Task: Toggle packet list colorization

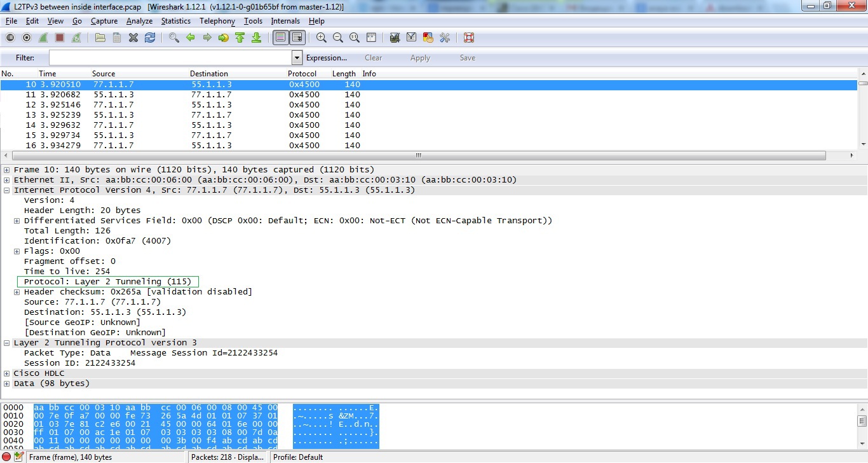Action: [x=280, y=38]
